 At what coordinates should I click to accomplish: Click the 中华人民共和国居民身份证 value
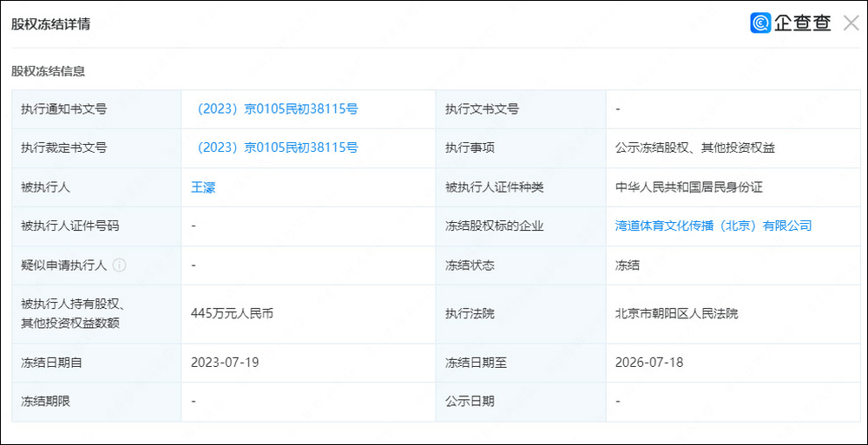[x=688, y=187]
